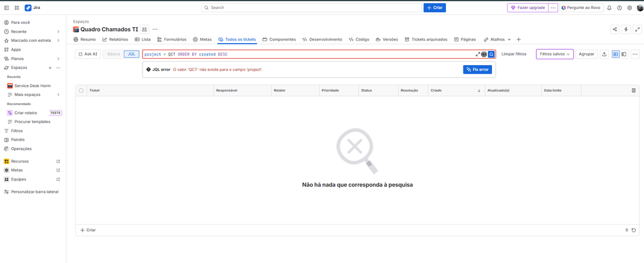Expand the JQL editor with diagonal arrows icon
This screenshot has width=644, height=263.
[x=478, y=54]
